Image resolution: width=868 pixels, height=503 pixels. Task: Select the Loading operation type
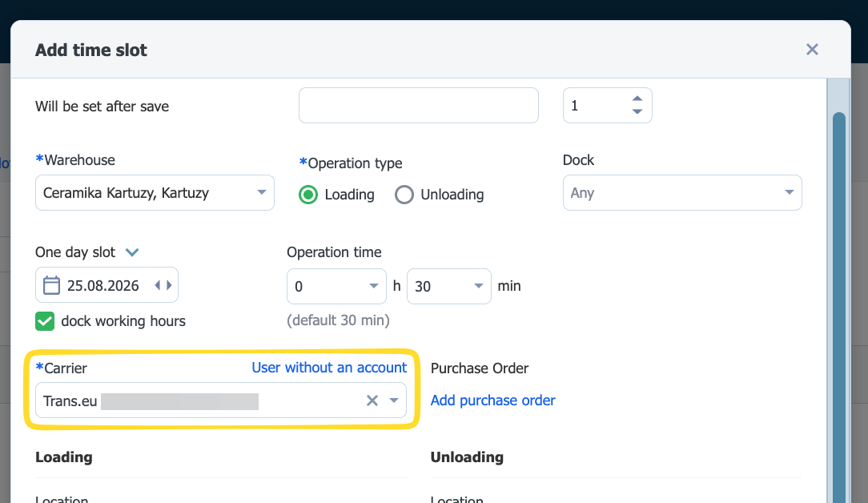click(308, 195)
